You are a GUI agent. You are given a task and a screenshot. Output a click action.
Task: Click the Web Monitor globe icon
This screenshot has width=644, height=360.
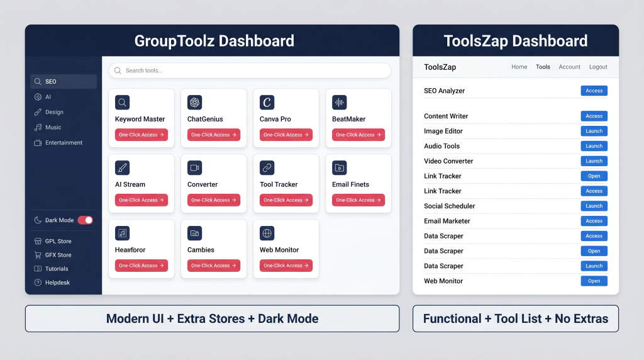267,233
